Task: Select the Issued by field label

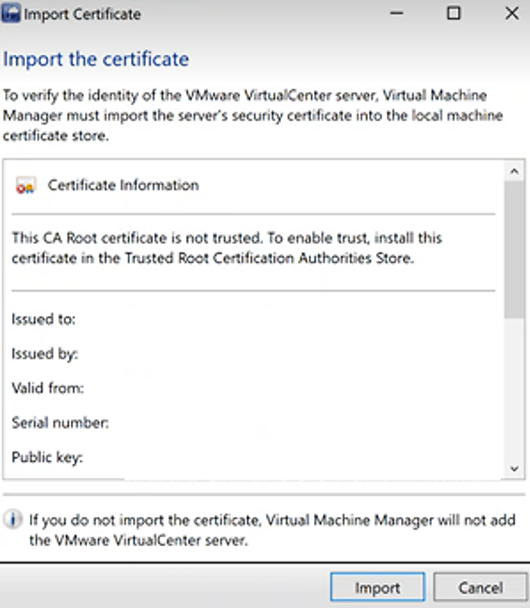Action: (x=45, y=354)
